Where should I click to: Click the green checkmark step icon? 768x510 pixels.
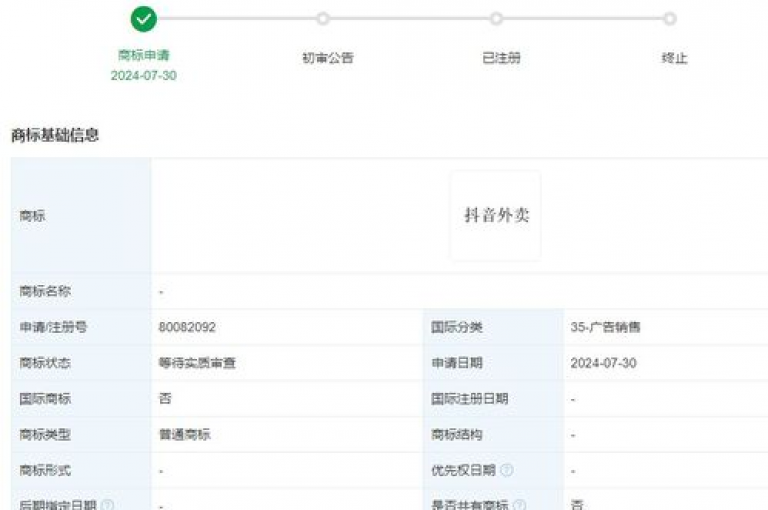[x=144, y=19]
